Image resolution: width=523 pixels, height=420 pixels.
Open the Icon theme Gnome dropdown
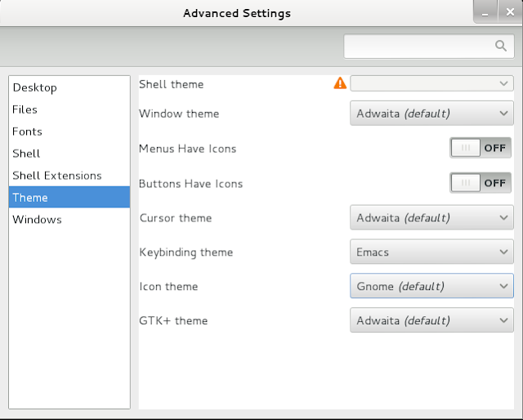(431, 286)
